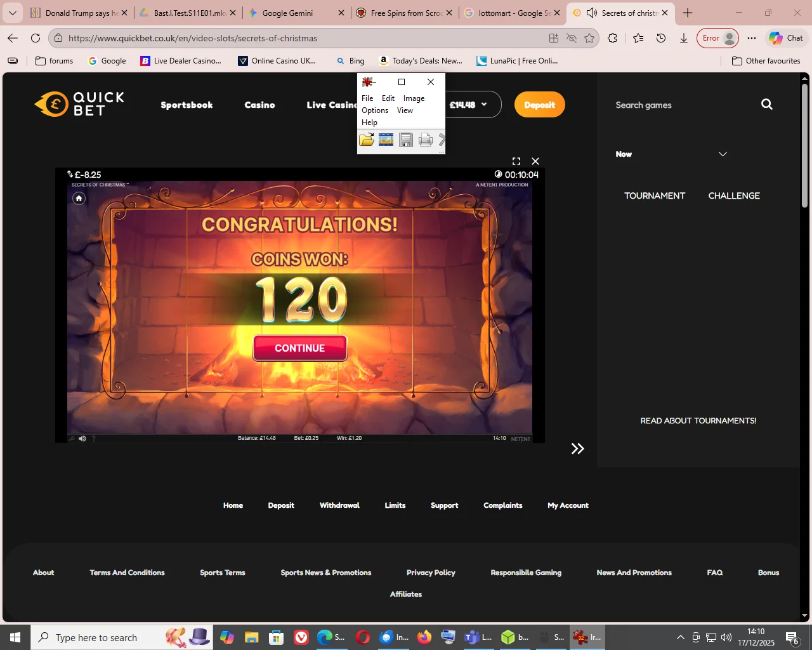
Task: Click My Account footer link
Action: click(568, 505)
